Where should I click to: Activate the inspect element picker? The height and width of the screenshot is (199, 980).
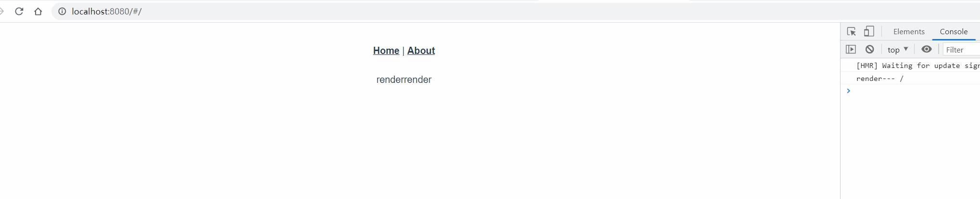click(x=851, y=31)
